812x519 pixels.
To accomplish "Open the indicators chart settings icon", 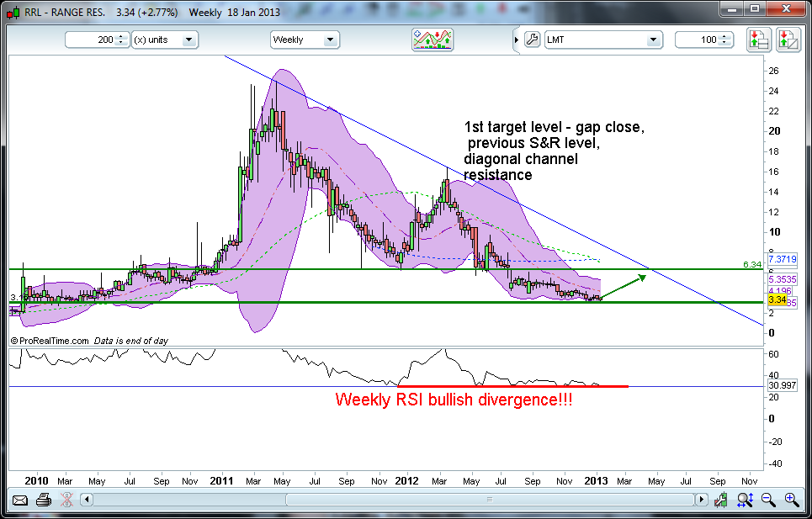I will click(x=433, y=40).
